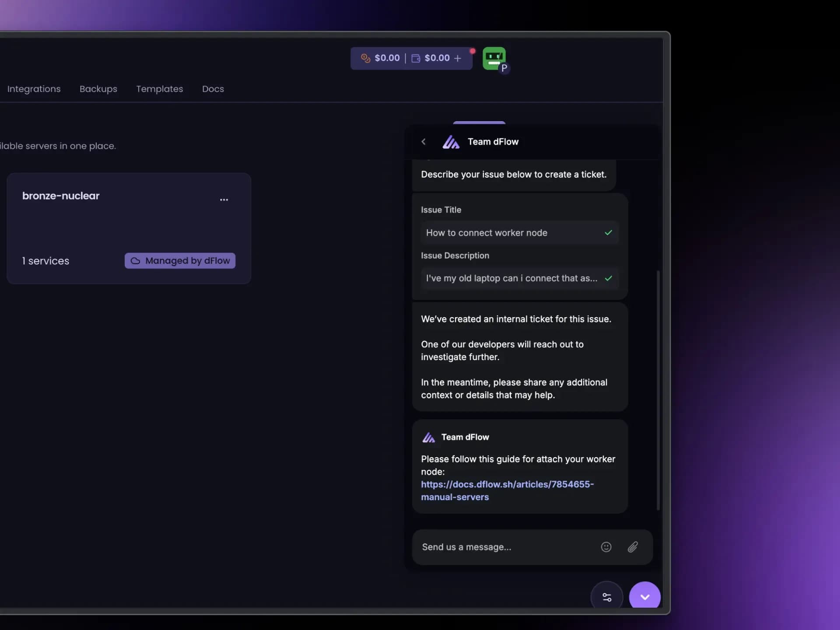Click the wallet balance icon
840x630 pixels.
[x=416, y=58]
